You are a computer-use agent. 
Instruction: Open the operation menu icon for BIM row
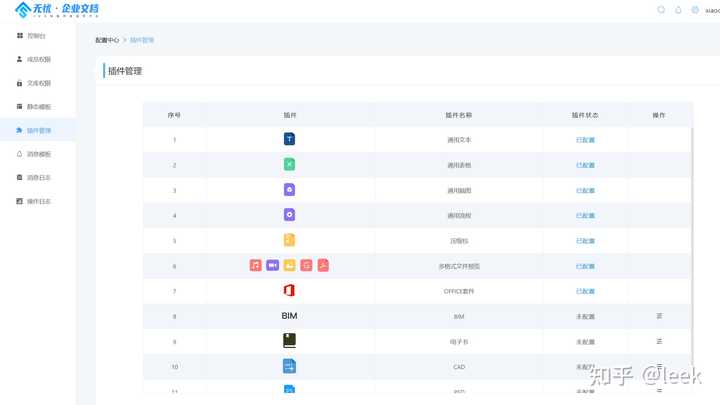(x=659, y=316)
